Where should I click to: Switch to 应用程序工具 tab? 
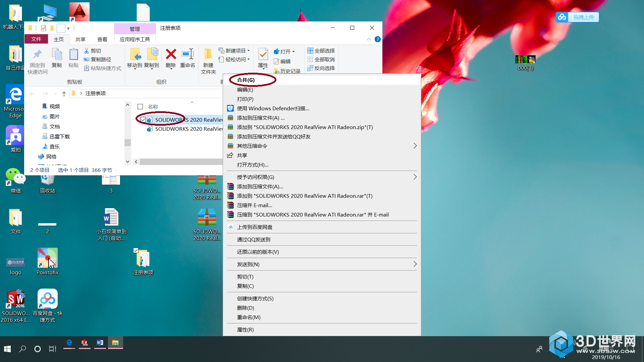point(135,39)
